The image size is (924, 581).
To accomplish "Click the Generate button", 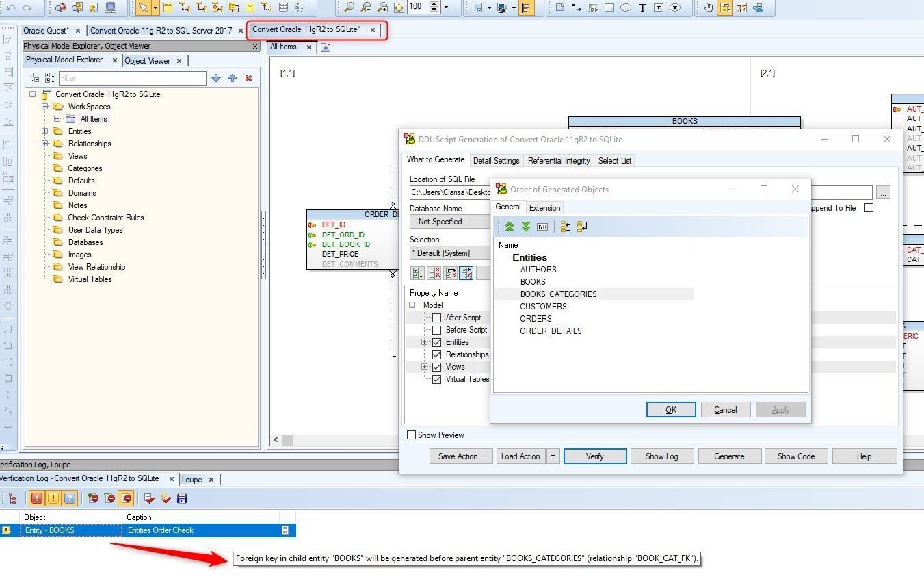I will click(729, 456).
